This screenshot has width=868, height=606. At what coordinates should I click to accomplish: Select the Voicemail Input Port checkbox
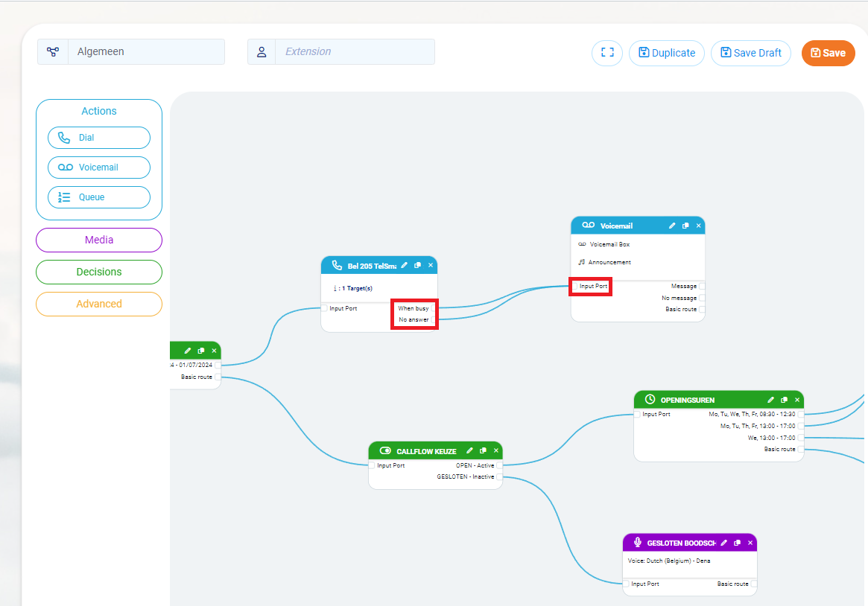(x=575, y=286)
